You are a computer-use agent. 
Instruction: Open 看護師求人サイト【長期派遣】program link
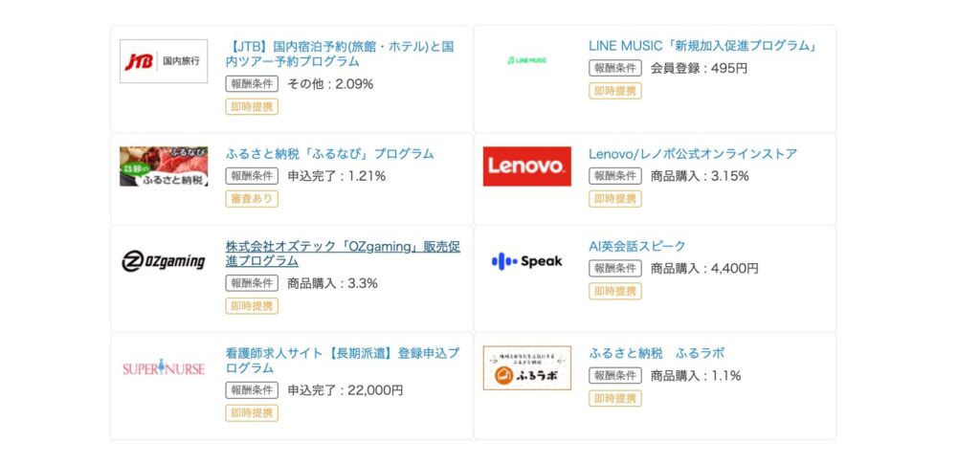pyautogui.click(x=343, y=361)
